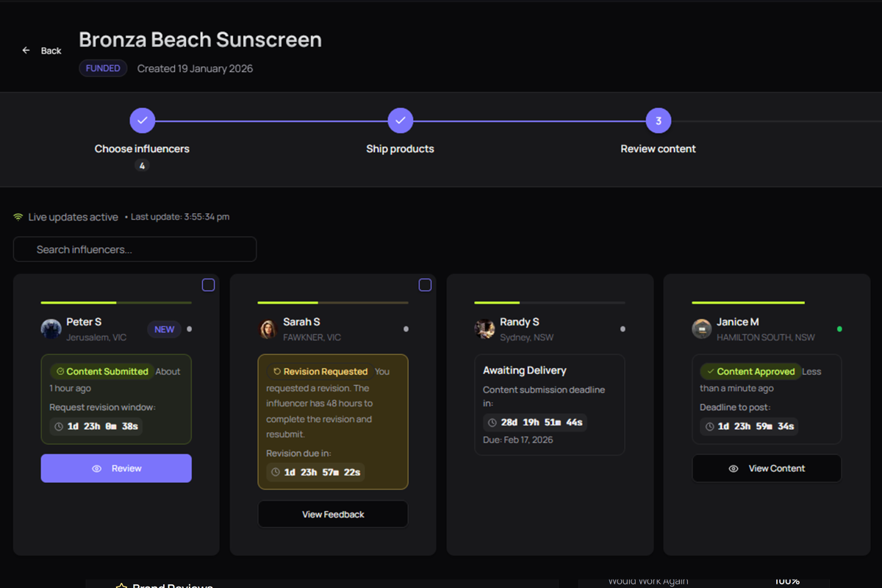Click the FUNDED status badge
882x588 pixels.
tap(103, 68)
